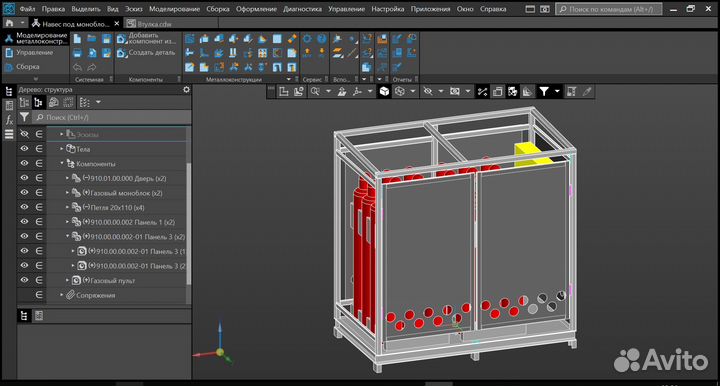Click the bottom tree view icon below tree
This screenshot has height=386, width=720.
tap(24, 316)
